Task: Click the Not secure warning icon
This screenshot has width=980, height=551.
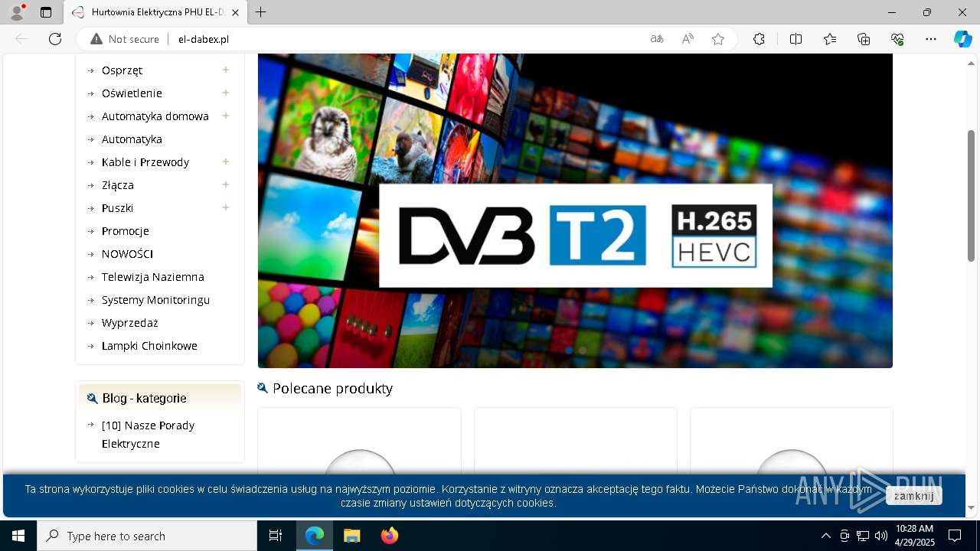Action: click(96, 39)
